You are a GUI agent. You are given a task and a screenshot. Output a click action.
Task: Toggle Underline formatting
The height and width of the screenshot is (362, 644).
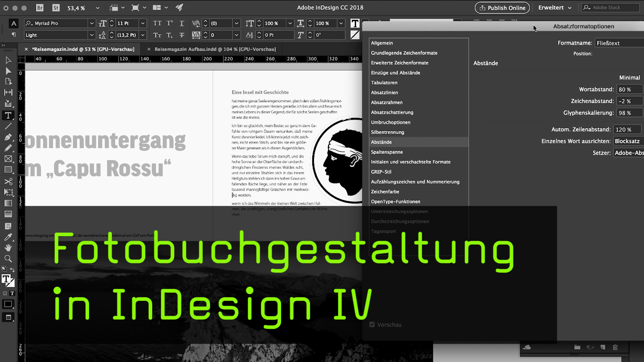click(182, 23)
